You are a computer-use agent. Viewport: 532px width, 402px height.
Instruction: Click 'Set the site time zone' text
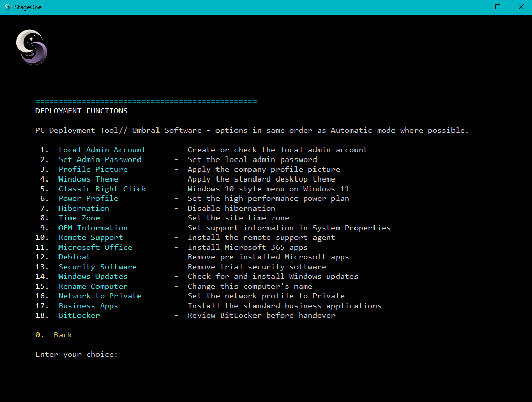(x=239, y=218)
